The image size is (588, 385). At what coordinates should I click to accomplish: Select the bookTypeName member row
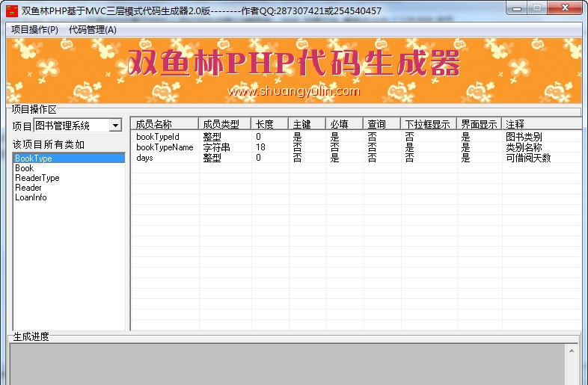pyautogui.click(x=165, y=148)
